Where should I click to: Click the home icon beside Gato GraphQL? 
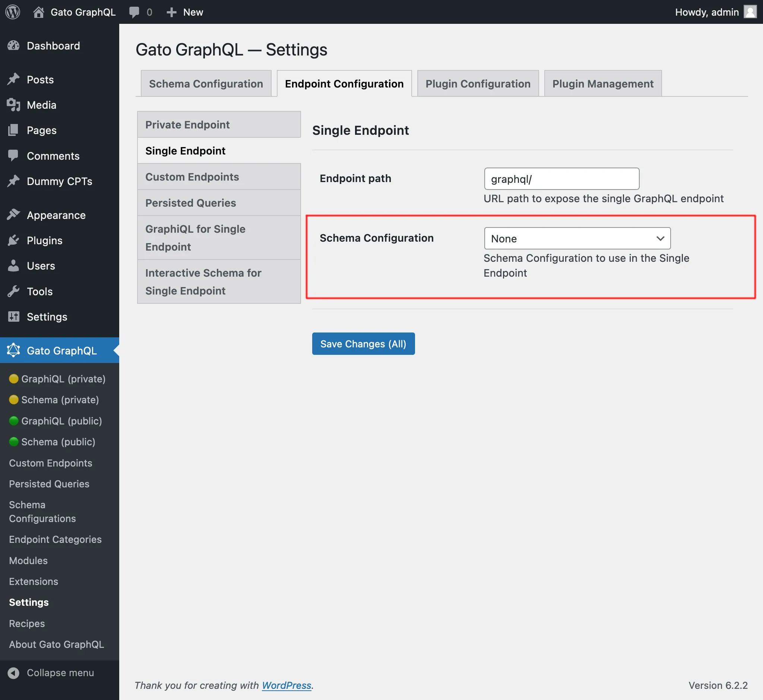pos(38,12)
